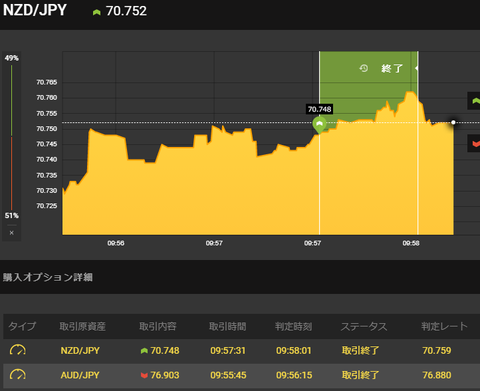Click the green up arrow beside 70.752

point(97,12)
